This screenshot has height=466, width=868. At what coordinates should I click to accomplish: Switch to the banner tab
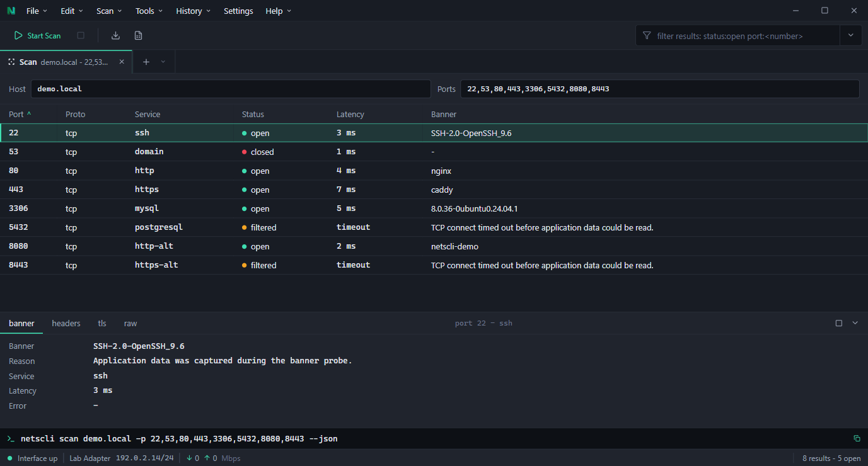21,323
